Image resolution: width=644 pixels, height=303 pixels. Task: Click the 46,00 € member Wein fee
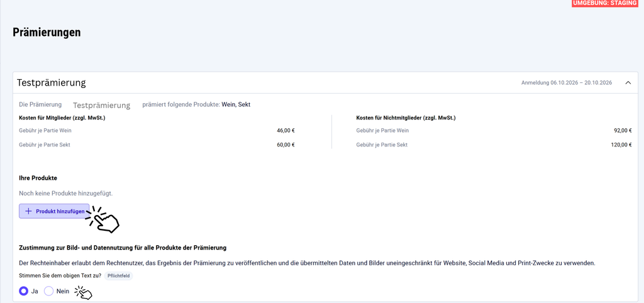pos(286,131)
